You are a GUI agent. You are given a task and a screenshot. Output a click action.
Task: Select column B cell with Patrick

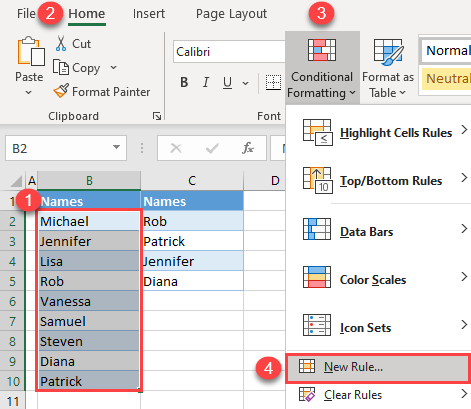tap(89, 381)
